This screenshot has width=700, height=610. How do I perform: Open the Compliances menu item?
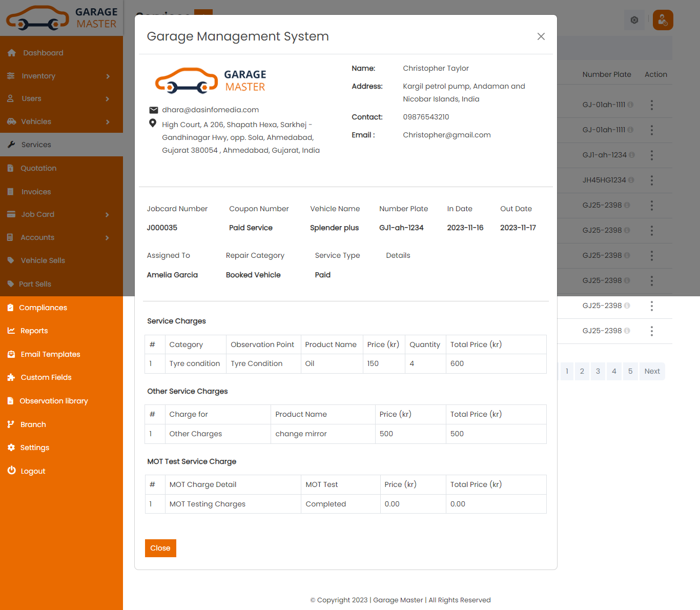click(43, 308)
